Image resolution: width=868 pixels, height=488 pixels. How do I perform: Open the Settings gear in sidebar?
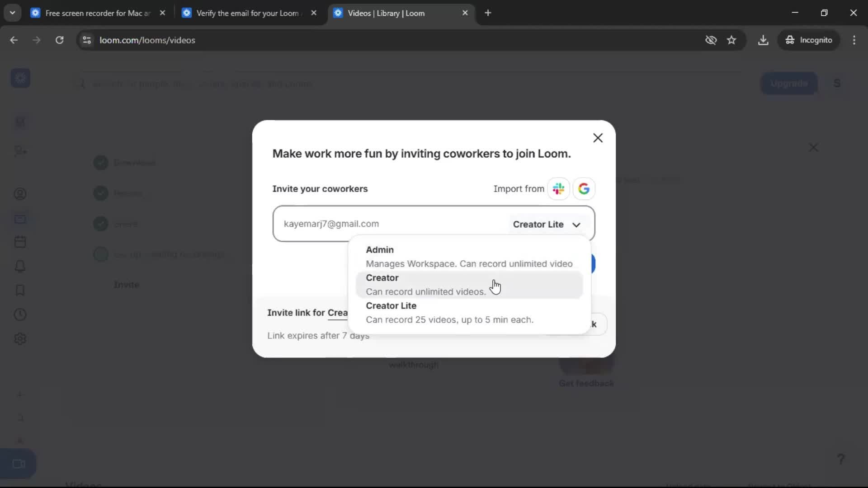(x=20, y=339)
